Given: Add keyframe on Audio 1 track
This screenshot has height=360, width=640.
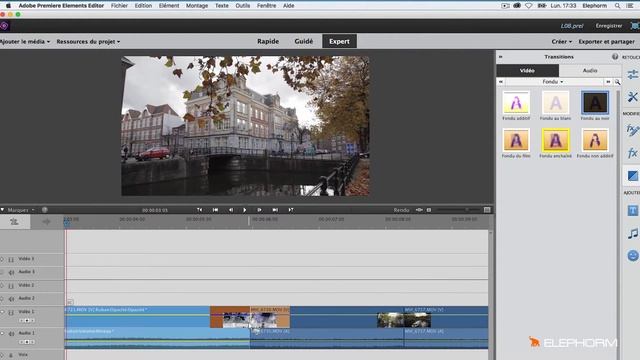Looking at the screenshot, I should point(27,342).
